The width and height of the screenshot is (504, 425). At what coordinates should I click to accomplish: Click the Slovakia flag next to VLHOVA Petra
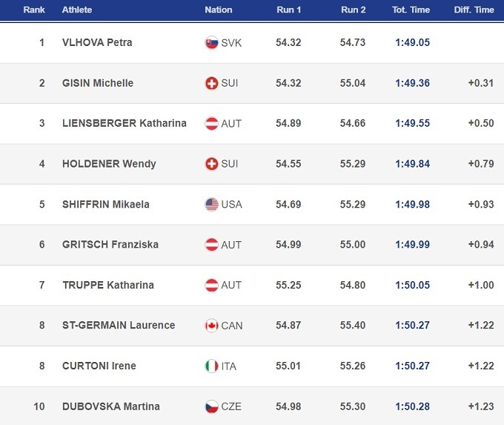211,43
